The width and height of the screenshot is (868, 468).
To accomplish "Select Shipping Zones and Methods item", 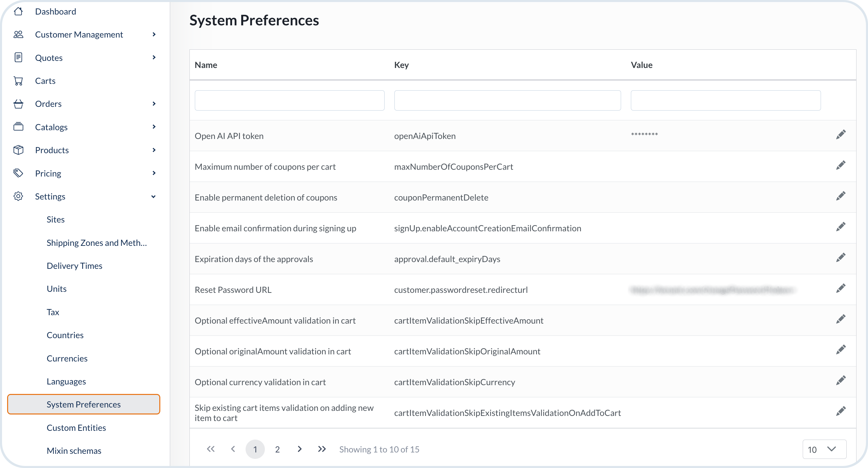I will click(x=96, y=243).
